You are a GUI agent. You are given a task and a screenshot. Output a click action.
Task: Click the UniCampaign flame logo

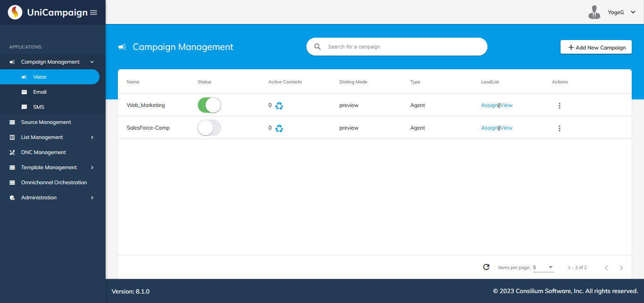(15, 12)
